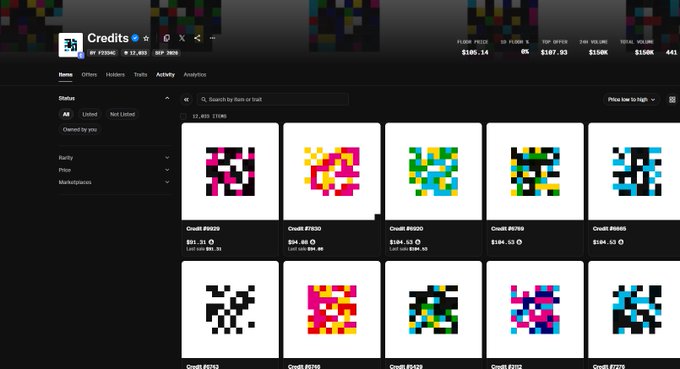Switch to the Items tab
Screen dimensions: 680x369
65,75
